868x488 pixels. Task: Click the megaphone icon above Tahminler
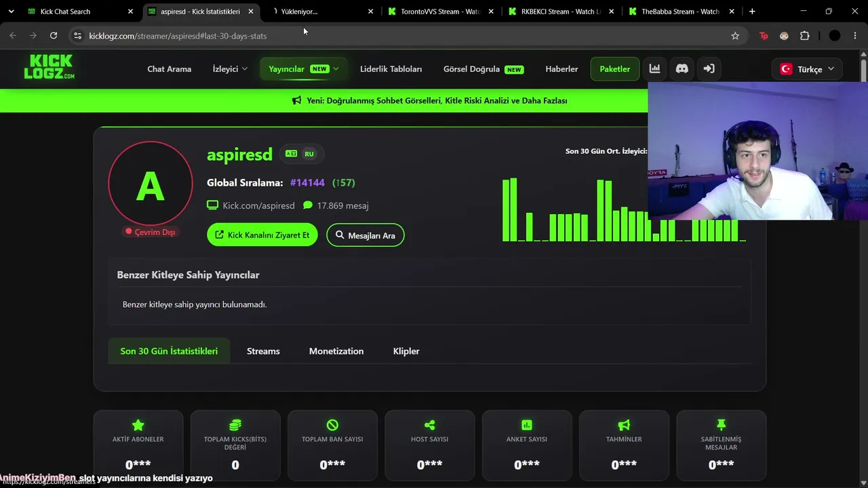pos(624,425)
